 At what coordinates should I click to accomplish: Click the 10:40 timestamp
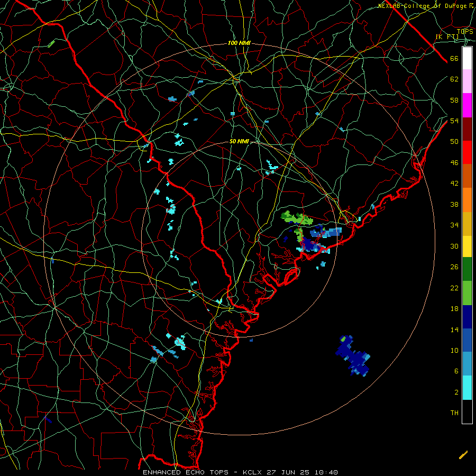326,472
